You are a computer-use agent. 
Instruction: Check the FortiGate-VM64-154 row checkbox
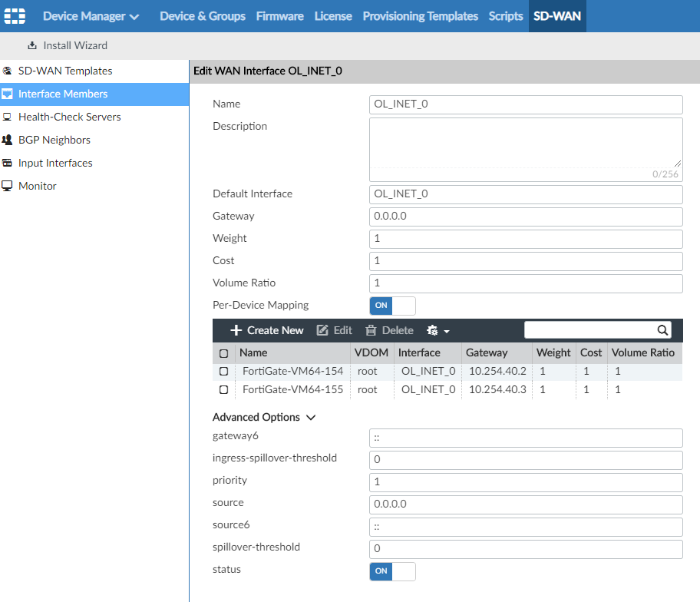click(223, 371)
